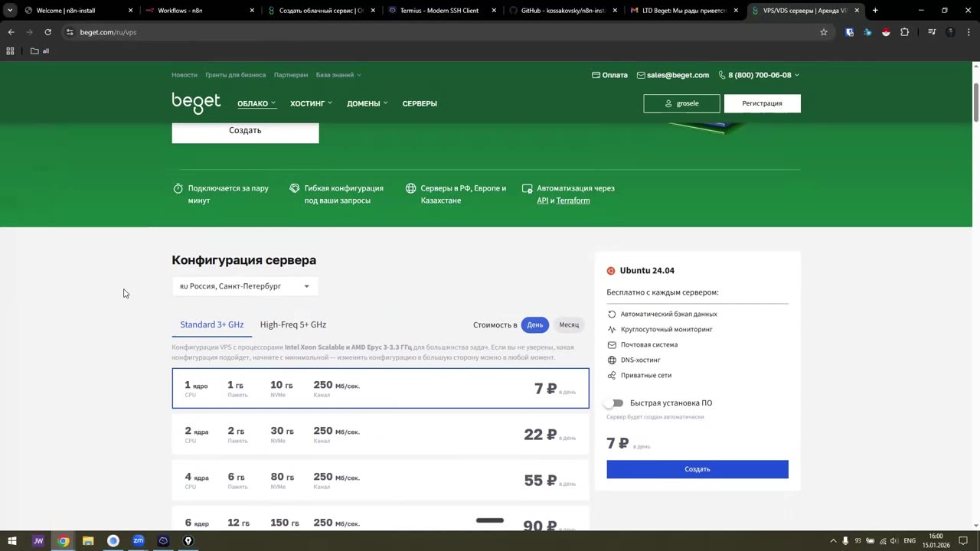Open File Explorer from the taskbar

(x=88, y=541)
